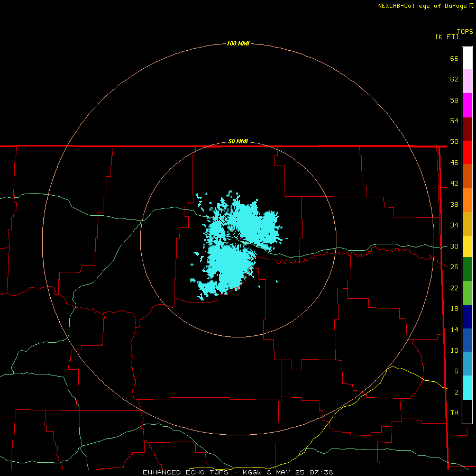476x476 pixels.
Task: Click the '50 NMI' range ring label
Action: [238, 141]
